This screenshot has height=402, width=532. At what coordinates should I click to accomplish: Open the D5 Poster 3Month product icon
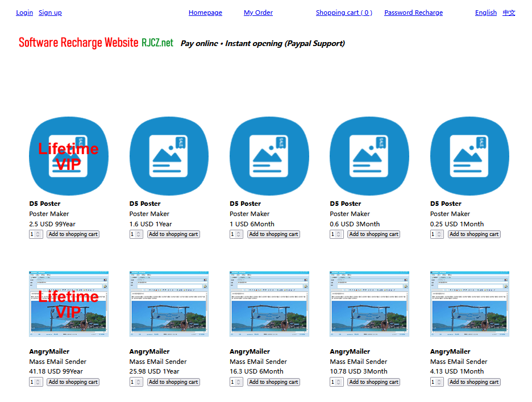pos(369,156)
